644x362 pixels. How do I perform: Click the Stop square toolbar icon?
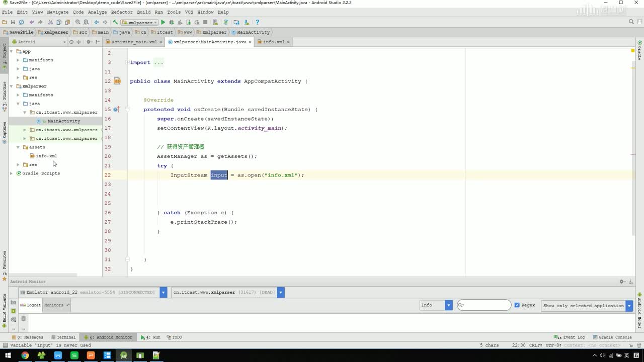(x=205, y=22)
